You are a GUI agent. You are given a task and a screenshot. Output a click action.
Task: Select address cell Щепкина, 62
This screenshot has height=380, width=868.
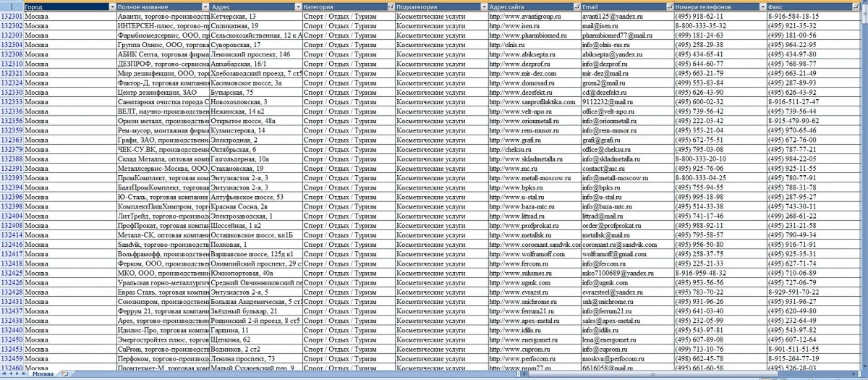pyautogui.click(x=256, y=339)
